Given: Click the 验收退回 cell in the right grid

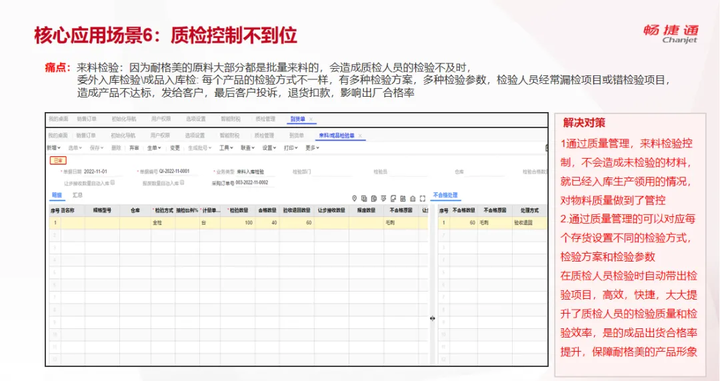Looking at the screenshot, I should (529, 223).
